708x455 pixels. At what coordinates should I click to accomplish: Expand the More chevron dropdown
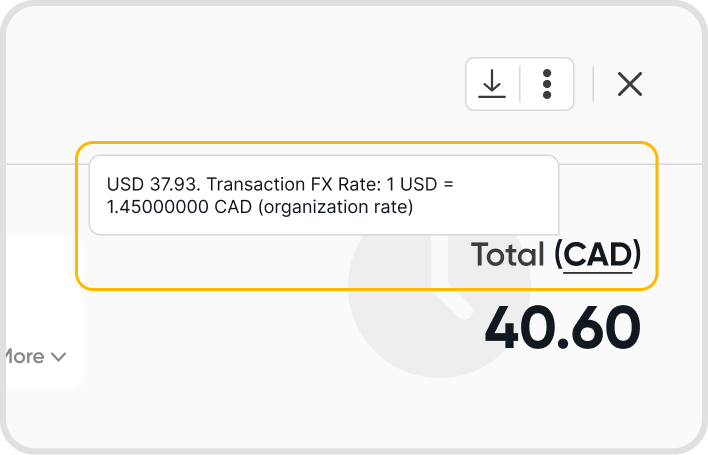click(58, 356)
